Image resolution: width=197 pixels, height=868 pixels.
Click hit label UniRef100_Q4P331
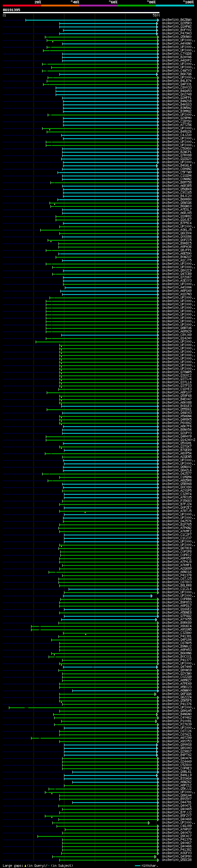(177, 84)
